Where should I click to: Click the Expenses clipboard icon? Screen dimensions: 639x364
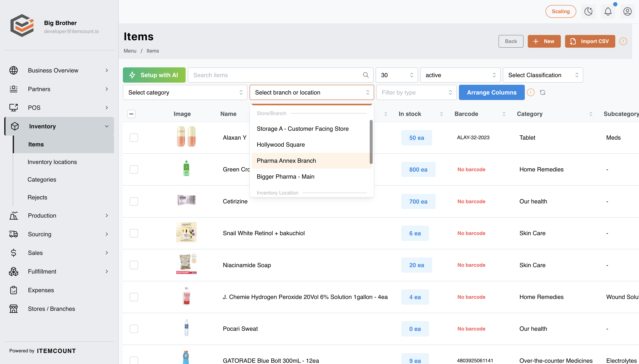pos(14,290)
